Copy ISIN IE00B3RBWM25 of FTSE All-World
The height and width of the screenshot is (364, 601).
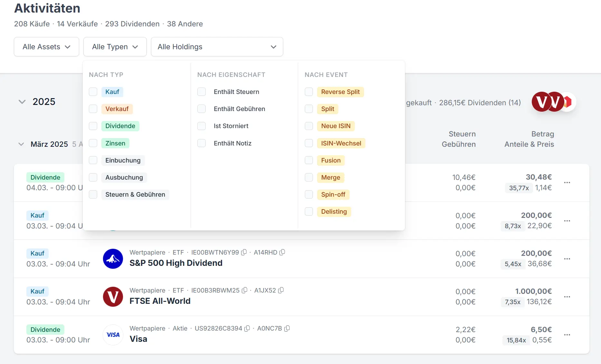pos(245,290)
